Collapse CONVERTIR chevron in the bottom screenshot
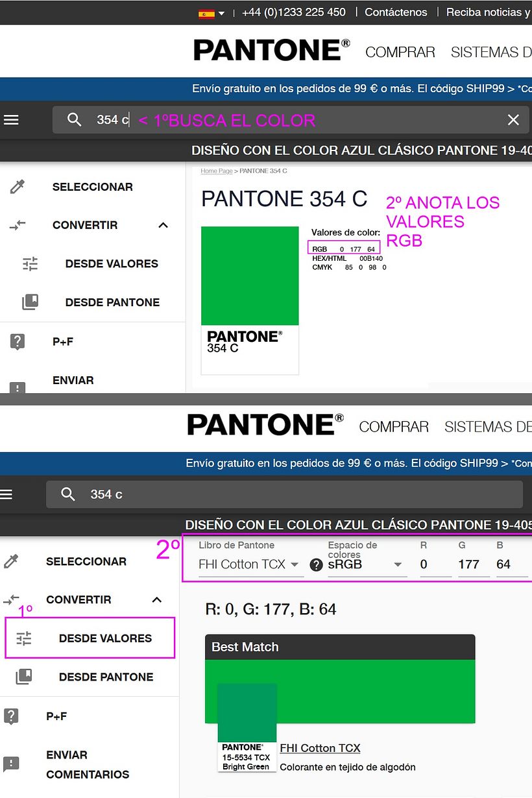 [156, 600]
